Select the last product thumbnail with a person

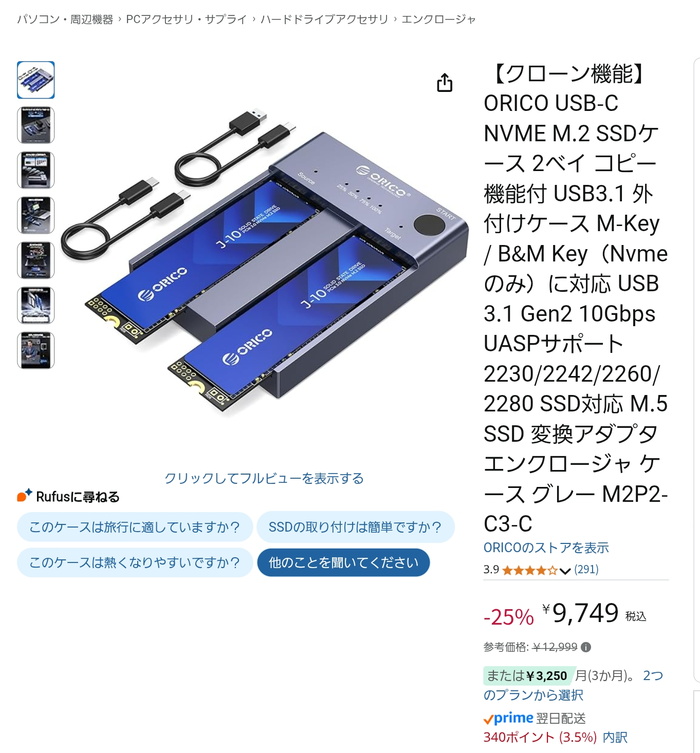(x=36, y=350)
